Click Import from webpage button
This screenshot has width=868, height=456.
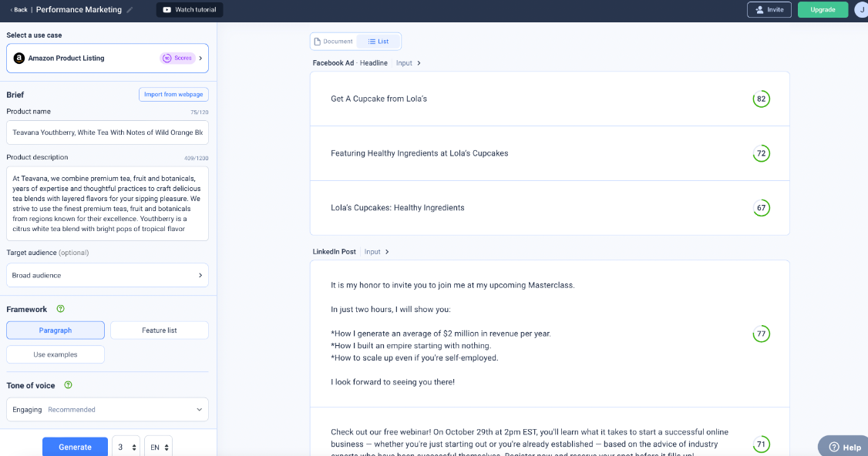click(x=173, y=95)
